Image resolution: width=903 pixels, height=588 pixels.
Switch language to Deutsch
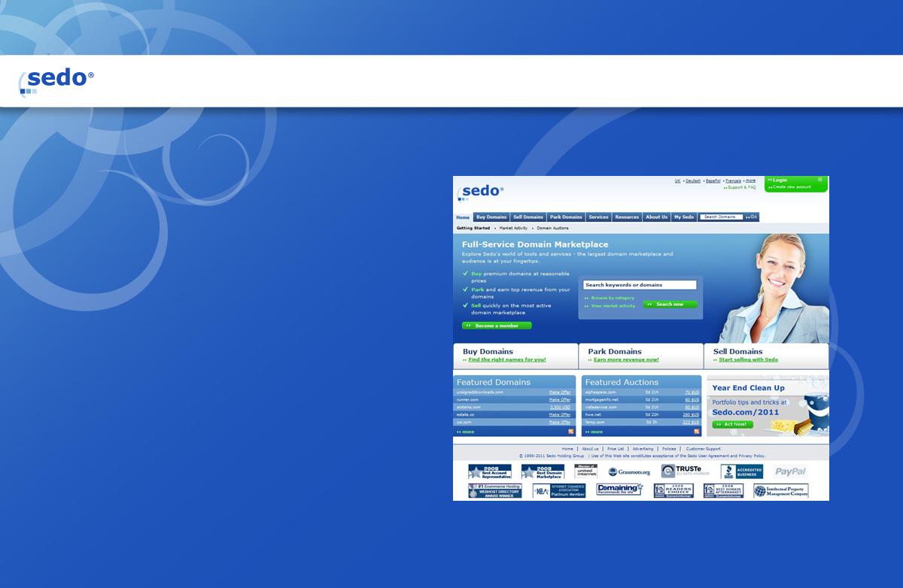pyautogui.click(x=693, y=181)
